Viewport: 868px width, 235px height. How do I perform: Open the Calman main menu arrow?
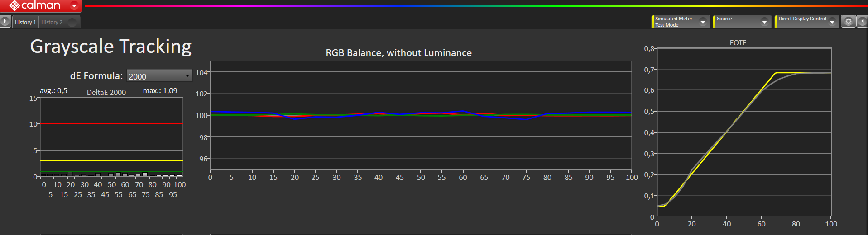(x=74, y=6)
